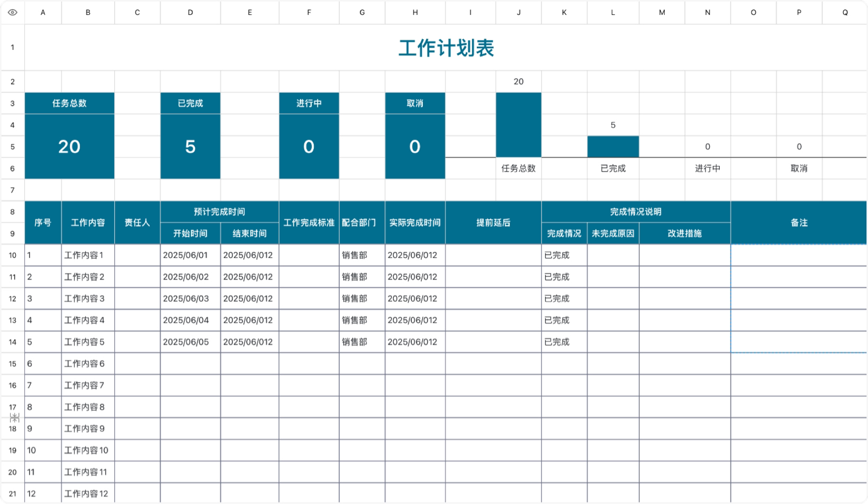This screenshot has height=504, width=868.
Task: Select start date 2025/06/01
Action: click(x=191, y=255)
